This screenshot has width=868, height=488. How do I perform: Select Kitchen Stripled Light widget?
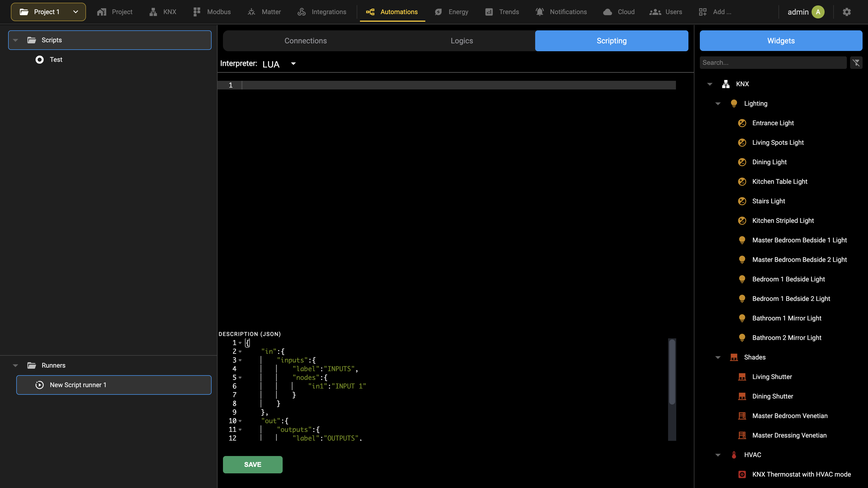[x=783, y=221]
